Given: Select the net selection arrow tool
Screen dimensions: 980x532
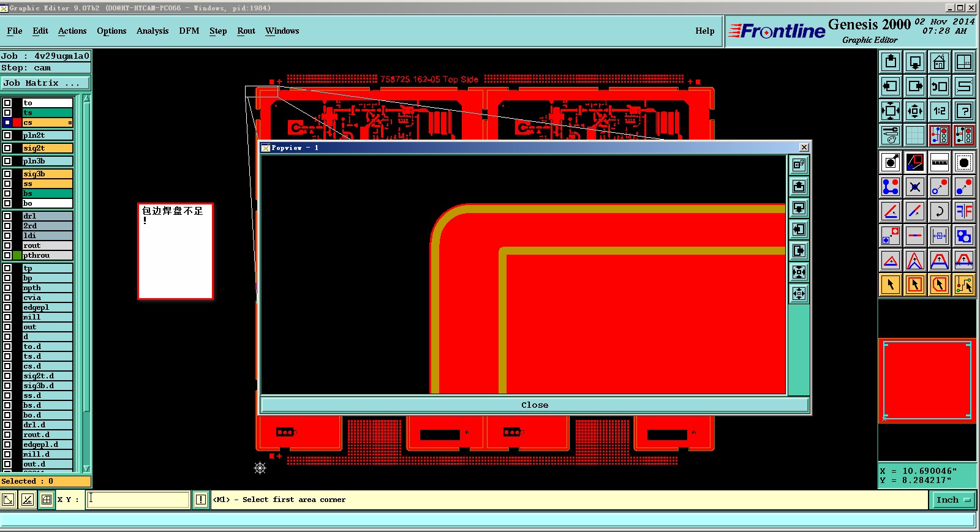Looking at the screenshot, I should point(964,285).
